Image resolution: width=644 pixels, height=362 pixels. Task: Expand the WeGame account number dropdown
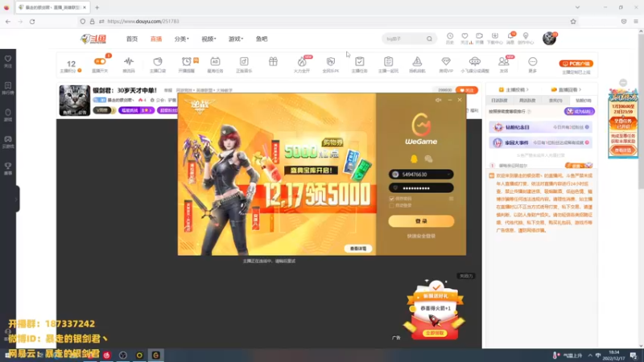click(x=448, y=175)
